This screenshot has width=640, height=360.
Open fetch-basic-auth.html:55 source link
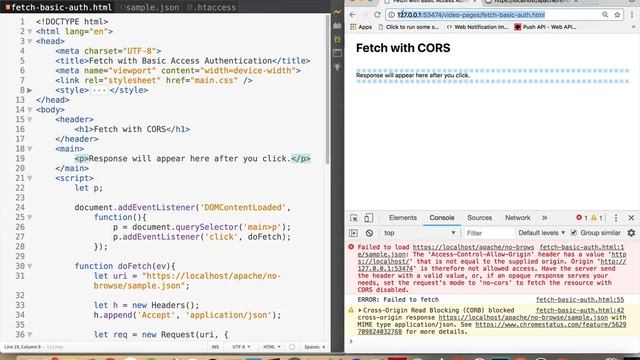coord(580,300)
